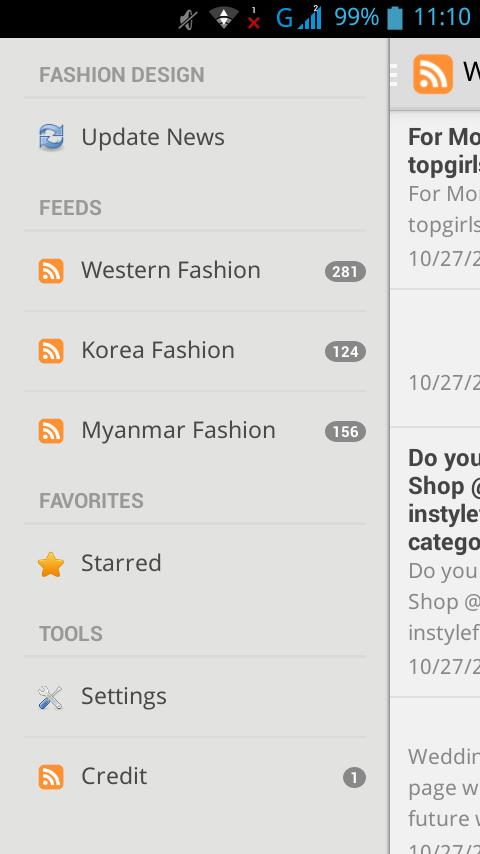Viewport: 480px width, 854px height.
Task: Open the Korea Fashion feed
Action: click(195, 351)
